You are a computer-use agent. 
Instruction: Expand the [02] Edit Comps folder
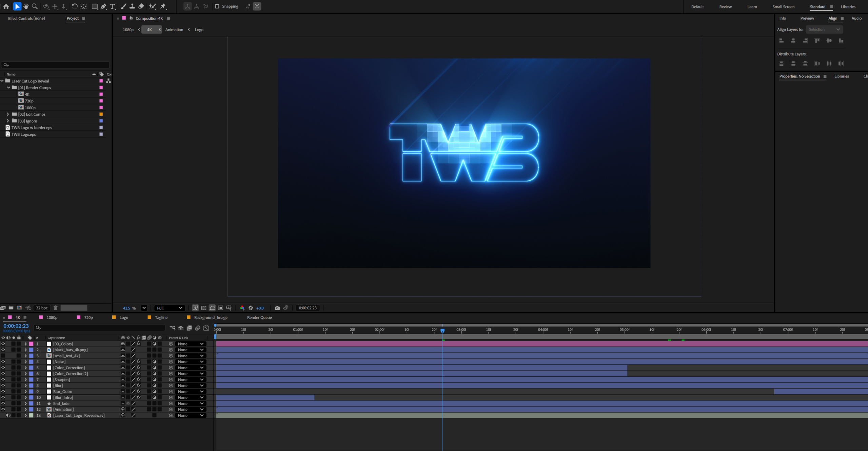(8, 114)
